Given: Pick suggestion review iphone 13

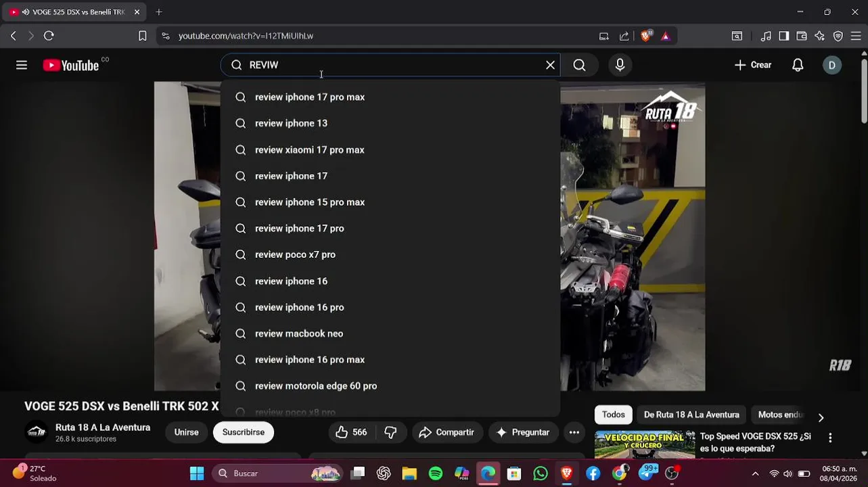Looking at the screenshot, I should (x=390, y=123).
